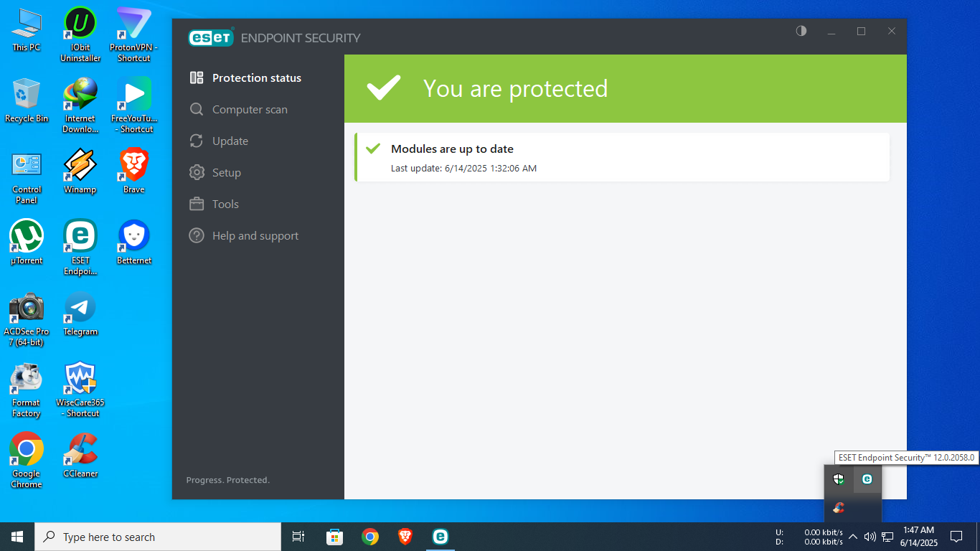Maximize the ESET Endpoint Security window
This screenshot has width=980, height=551.
(x=862, y=31)
